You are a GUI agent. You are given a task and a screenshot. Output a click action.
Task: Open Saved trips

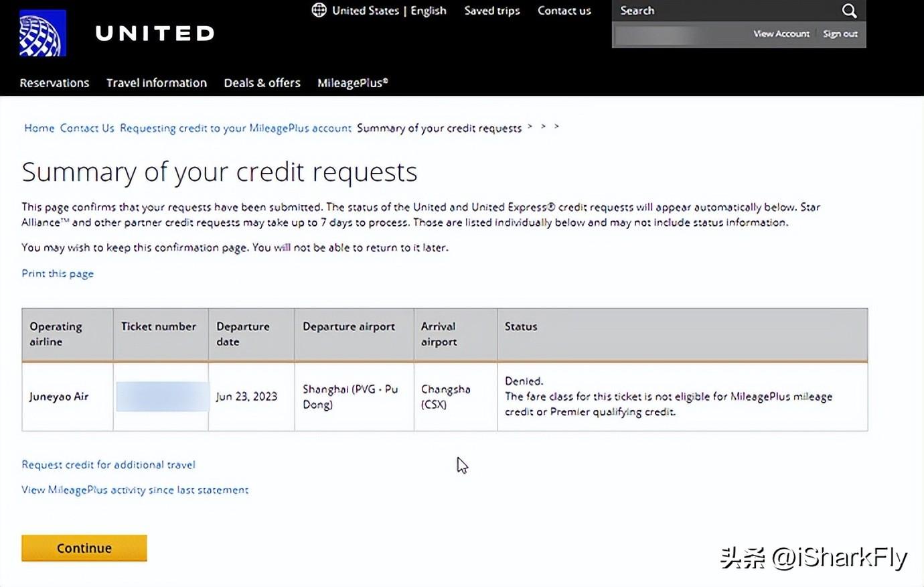coord(492,11)
